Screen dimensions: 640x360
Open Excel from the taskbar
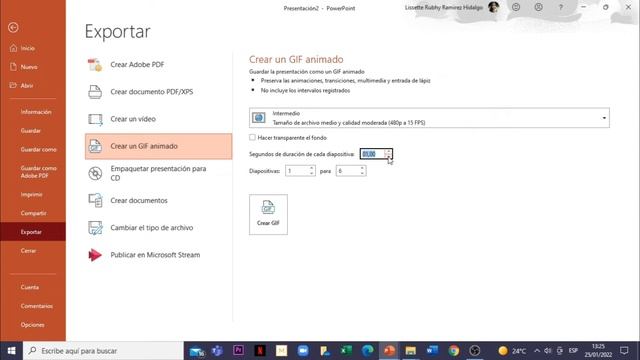coord(346,351)
